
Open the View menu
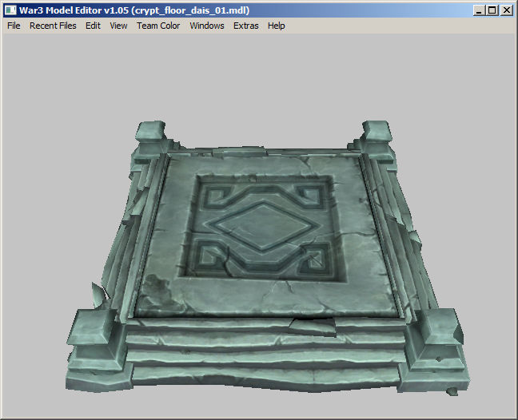pos(118,26)
